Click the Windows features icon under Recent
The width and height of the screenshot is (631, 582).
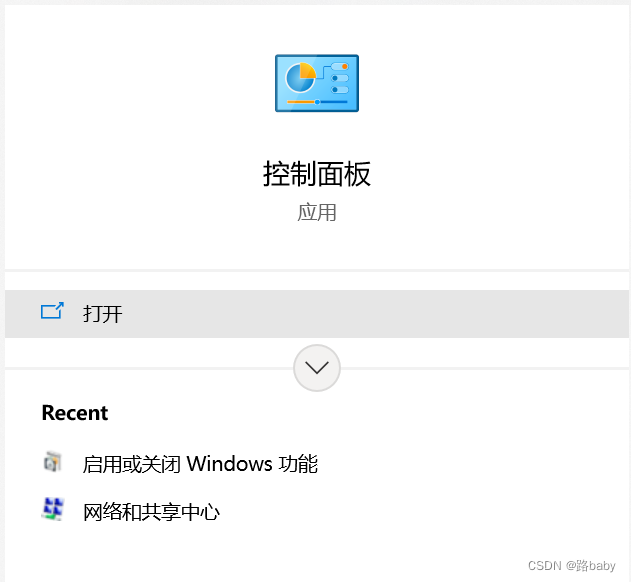53,462
